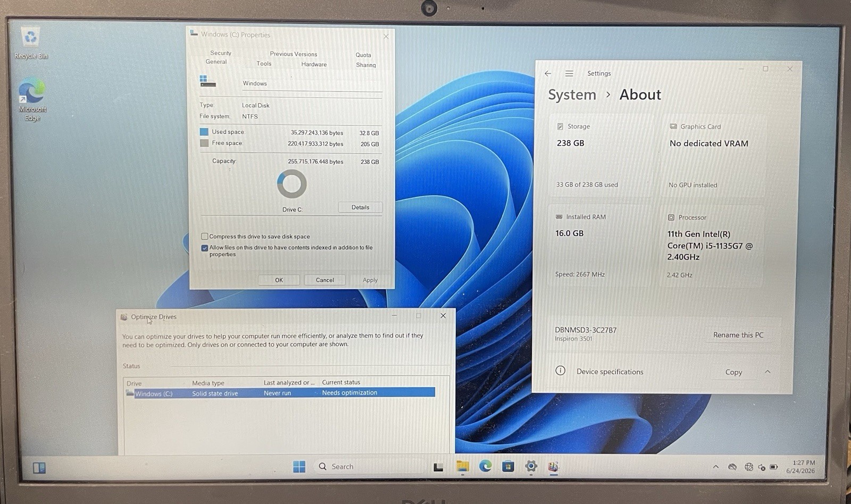Click 'Needs optimization' status text
This screenshot has height=504, width=851.
click(x=349, y=393)
